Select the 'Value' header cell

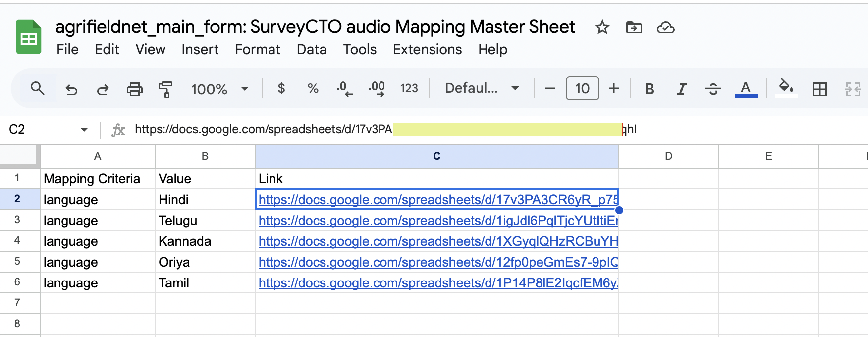pyautogui.click(x=205, y=178)
